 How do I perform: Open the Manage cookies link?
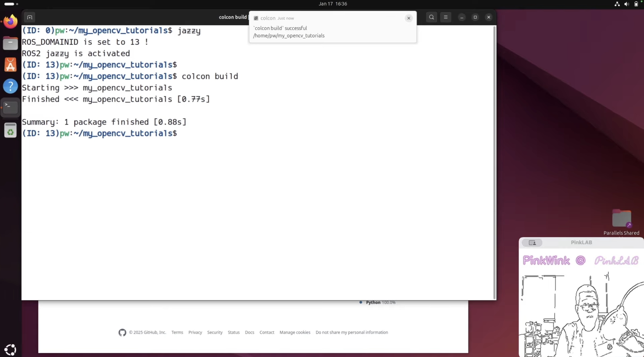[295, 332]
